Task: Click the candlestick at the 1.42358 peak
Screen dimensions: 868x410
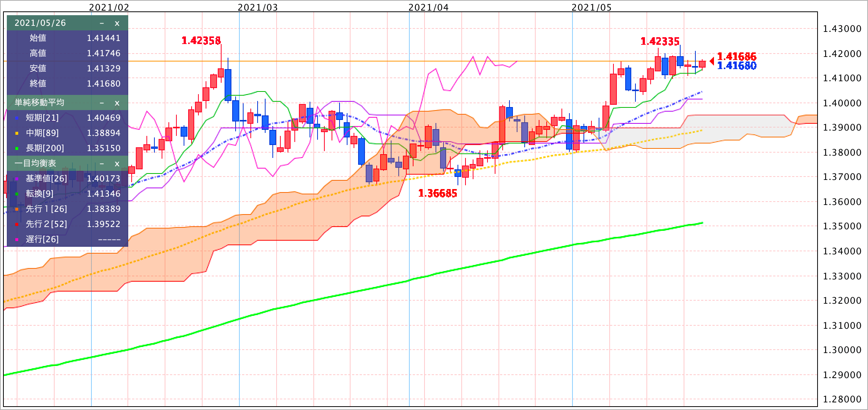Action: click(221, 73)
